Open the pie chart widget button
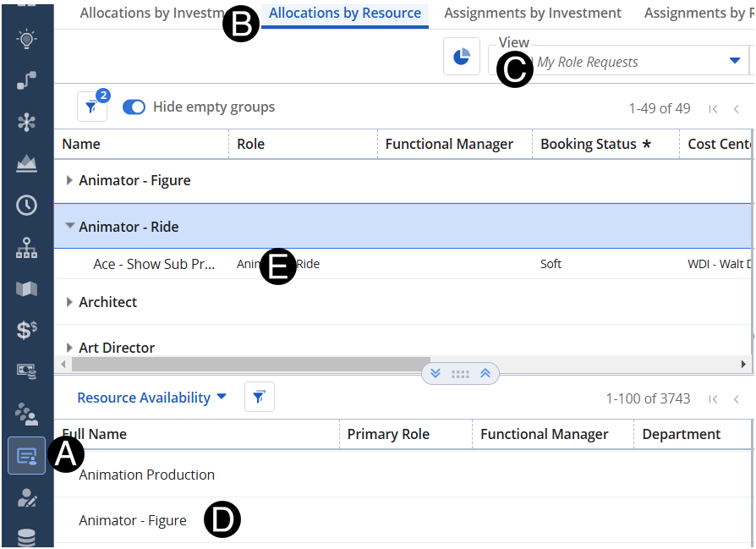This screenshot has width=756, height=549. (462, 57)
